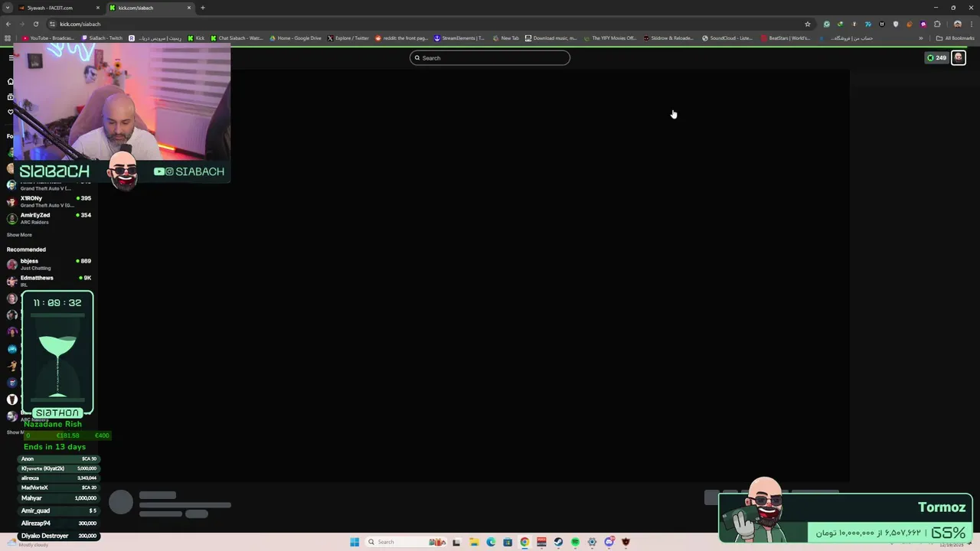Screen dimensions: 980x551
Task: Open the Grammarly extension icon
Action: [x=826, y=24]
